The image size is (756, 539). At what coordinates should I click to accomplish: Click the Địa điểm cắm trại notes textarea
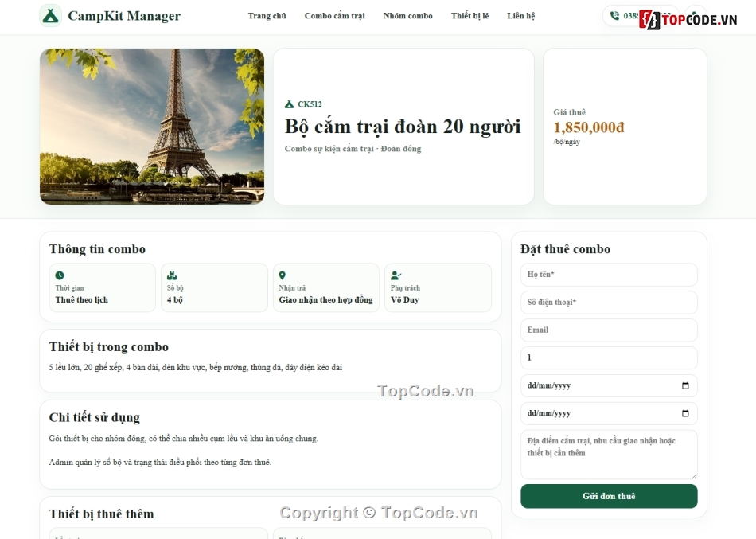click(609, 455)
